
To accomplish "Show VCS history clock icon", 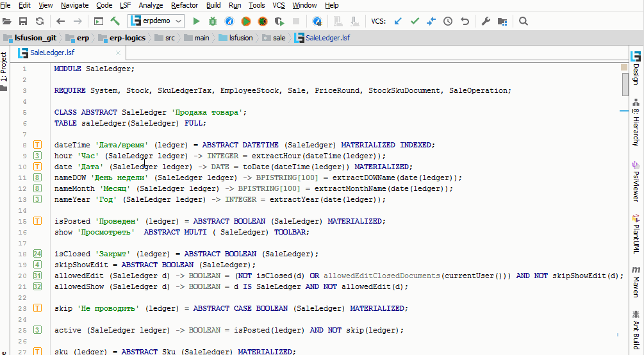I will 448,21.
